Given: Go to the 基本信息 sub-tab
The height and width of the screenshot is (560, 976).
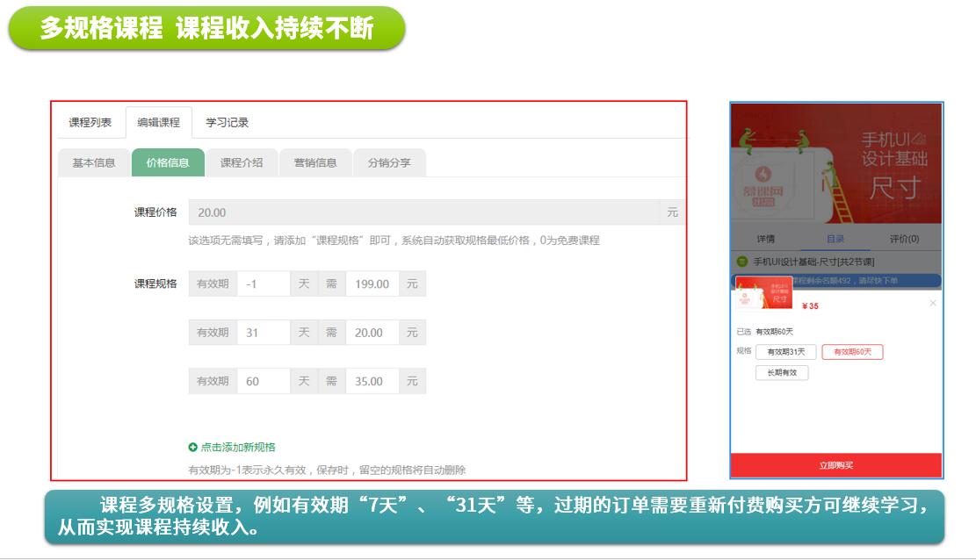Looking at the screenshot, I should (94, 162).
